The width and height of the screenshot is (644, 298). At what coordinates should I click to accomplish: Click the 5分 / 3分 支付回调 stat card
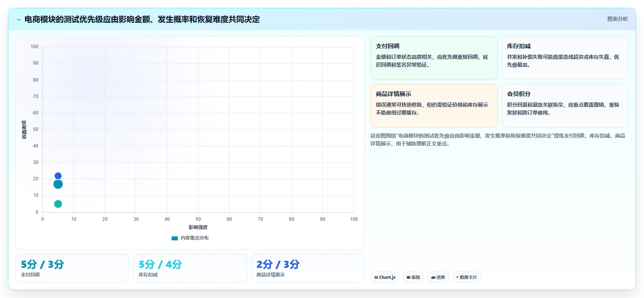pos(72,268)
